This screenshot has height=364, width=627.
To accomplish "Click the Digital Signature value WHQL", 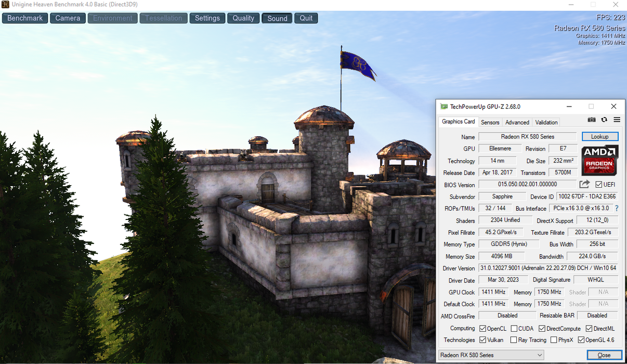I will tap(596, 280).
